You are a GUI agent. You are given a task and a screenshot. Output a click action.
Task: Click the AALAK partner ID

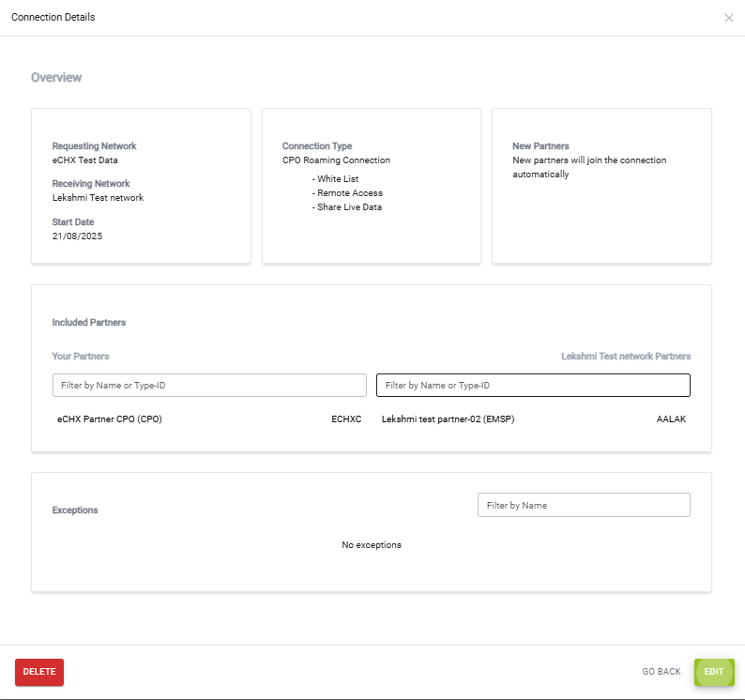tap(671, 419)
